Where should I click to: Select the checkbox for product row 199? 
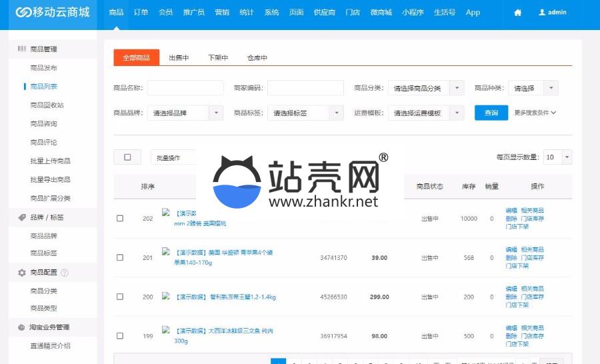[120, 336]
